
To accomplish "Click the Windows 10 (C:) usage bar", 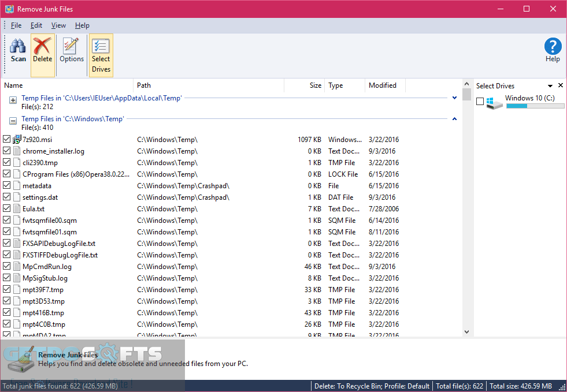I will tap(535, 106).
